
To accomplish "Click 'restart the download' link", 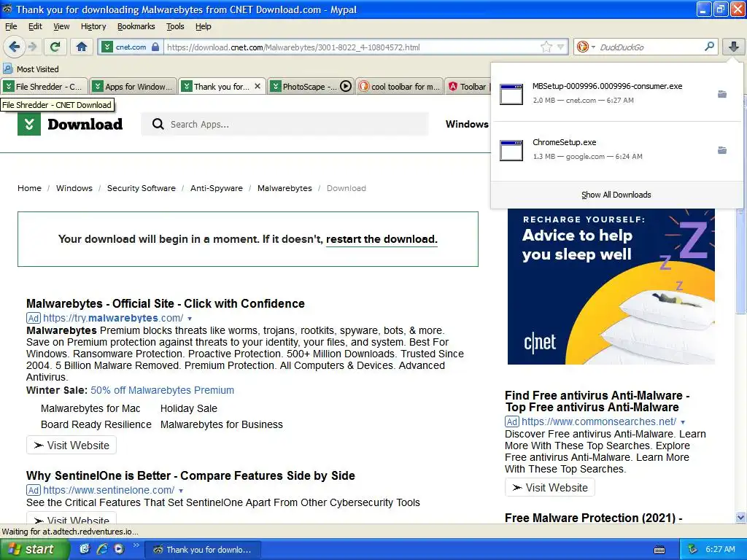I will pyautogui.click(x=381, y=239).
